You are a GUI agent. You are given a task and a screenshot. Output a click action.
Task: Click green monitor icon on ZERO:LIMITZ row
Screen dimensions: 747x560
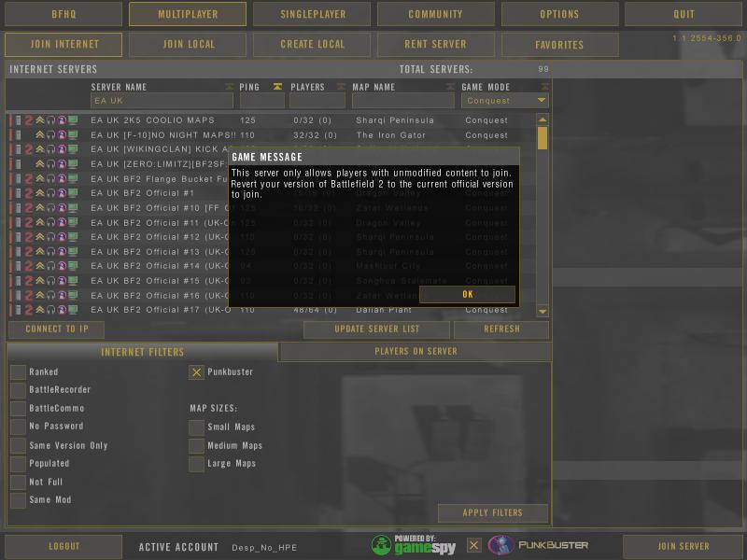pos(73,164)
